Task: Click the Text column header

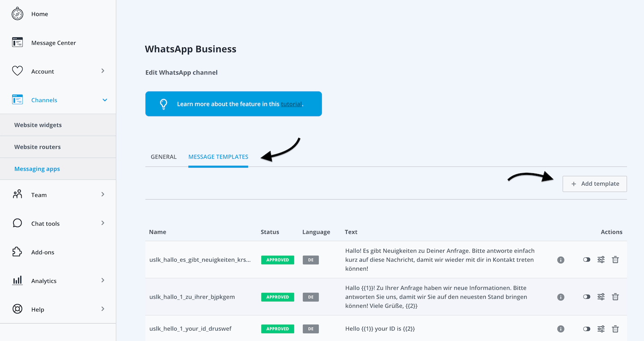Action: click(351, 232)
